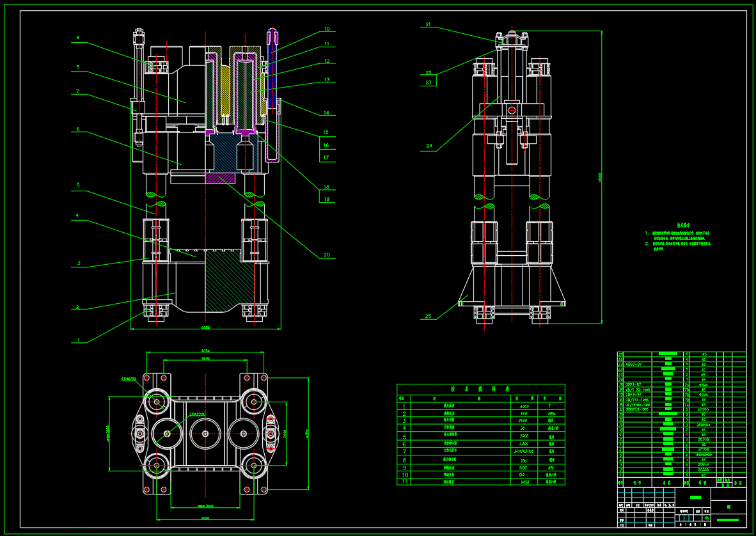Pick callout label 19 under label 18

pos(326,198)
